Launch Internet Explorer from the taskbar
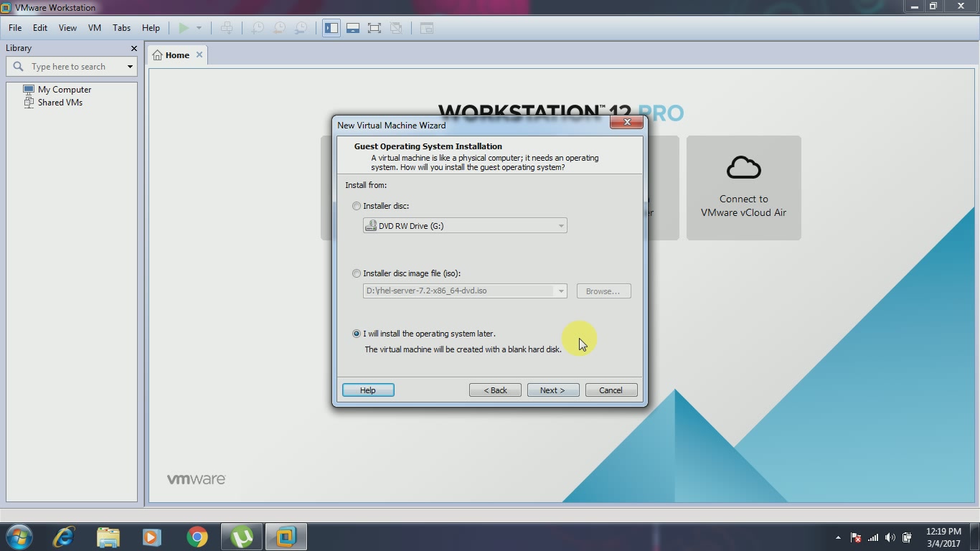Image resolution: width=980 pixels, height=551 pixels. tap(64, 537)
